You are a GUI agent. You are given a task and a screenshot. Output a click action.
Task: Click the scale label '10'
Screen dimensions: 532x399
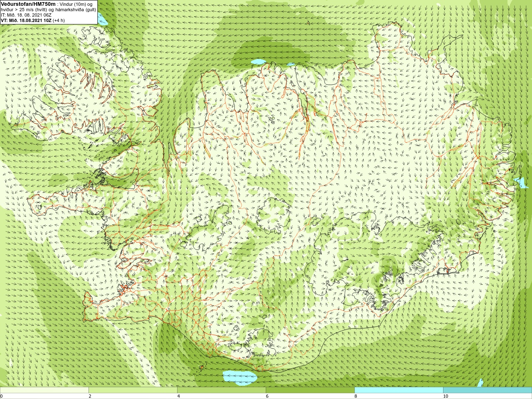[x=446, y=396]
